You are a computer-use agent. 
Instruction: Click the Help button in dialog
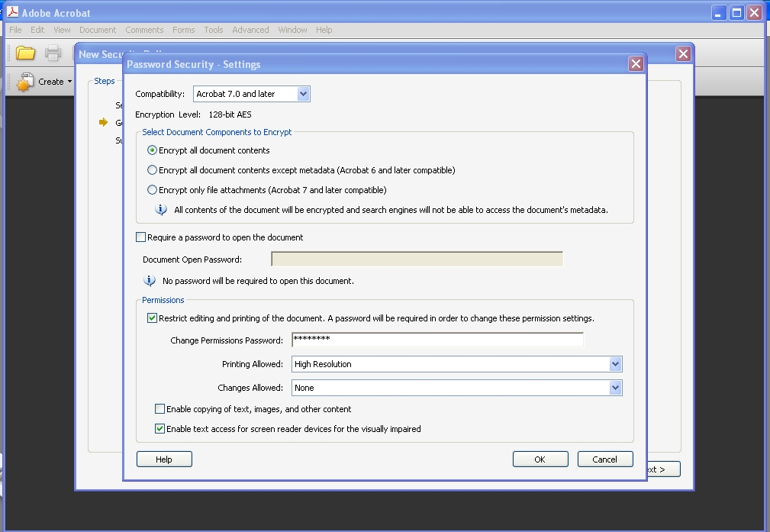coord(164,459)
